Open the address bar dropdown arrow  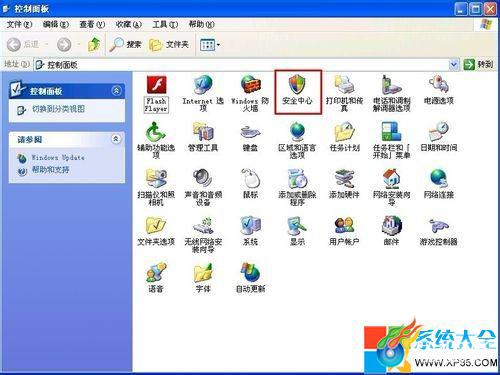(x=454, y=64)
